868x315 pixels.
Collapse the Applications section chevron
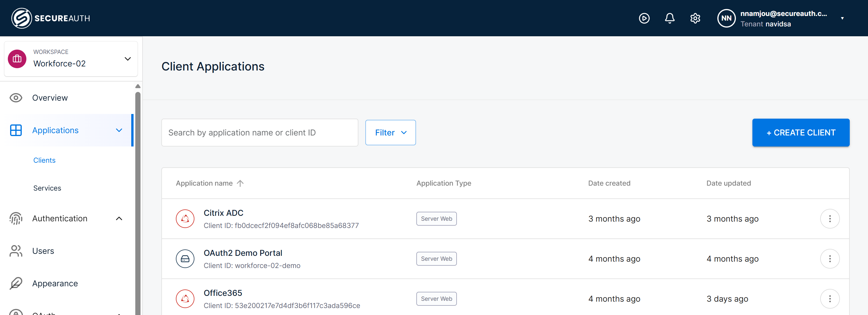click(119, 130)
